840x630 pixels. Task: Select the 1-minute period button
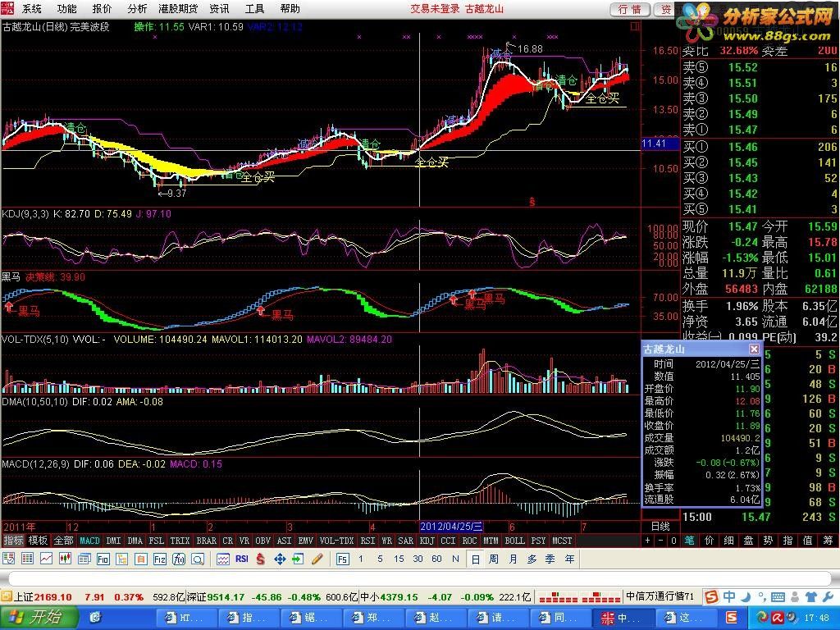[x=361, y=559]
